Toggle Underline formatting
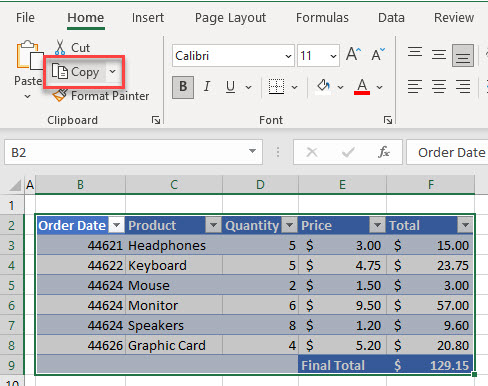 pos(230,87)
